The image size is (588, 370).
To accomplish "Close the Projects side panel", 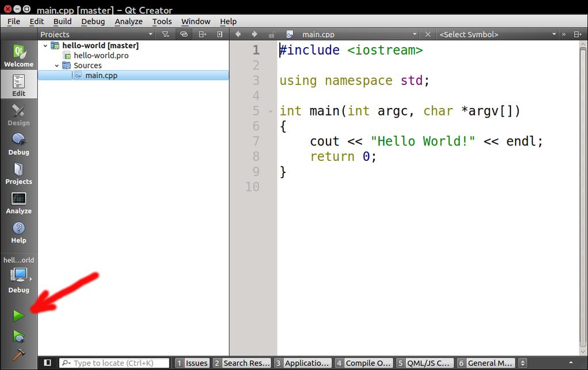I will (x=220, y=34).
